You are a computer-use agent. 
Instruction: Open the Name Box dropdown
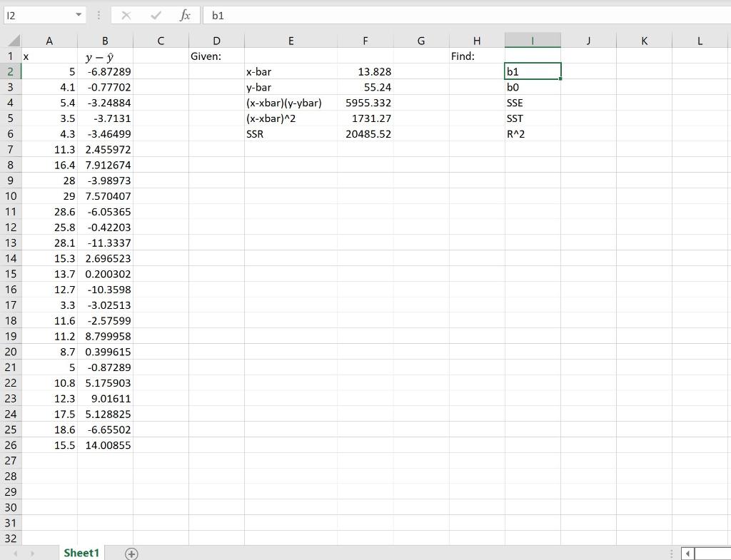[x=79, y=14]
